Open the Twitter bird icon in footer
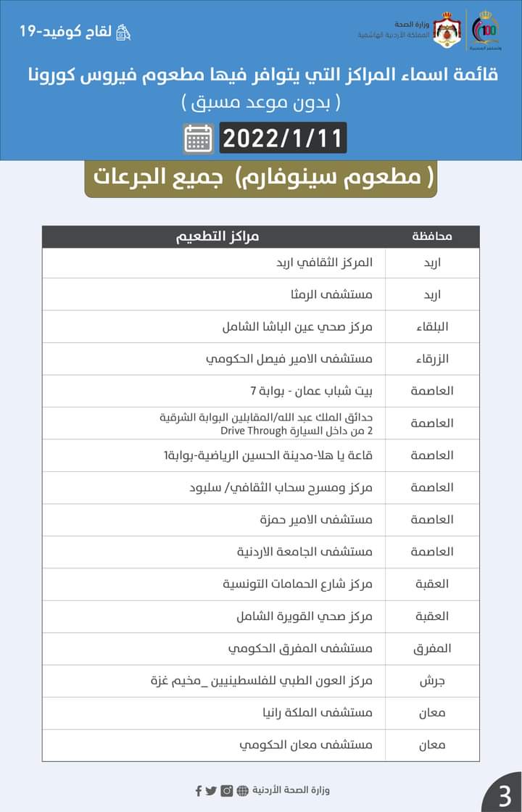522x812 pixels. coord(211,790)
